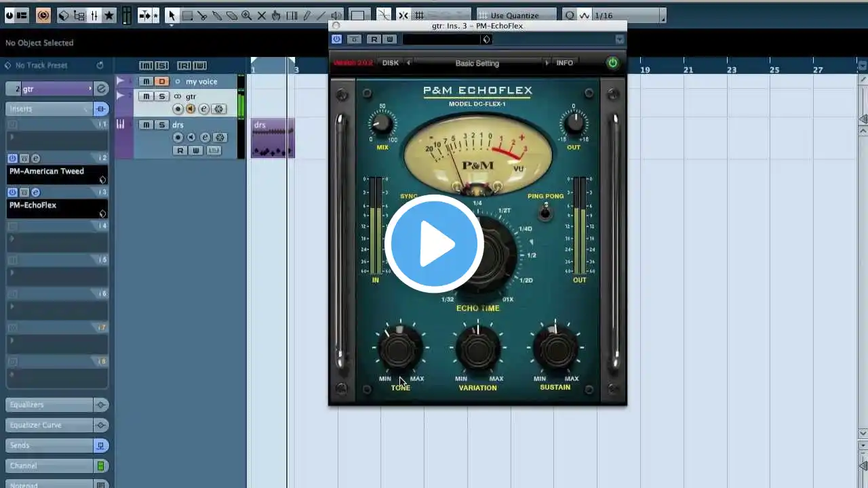
Task: Solo the drs track
Action: [161, 125]
